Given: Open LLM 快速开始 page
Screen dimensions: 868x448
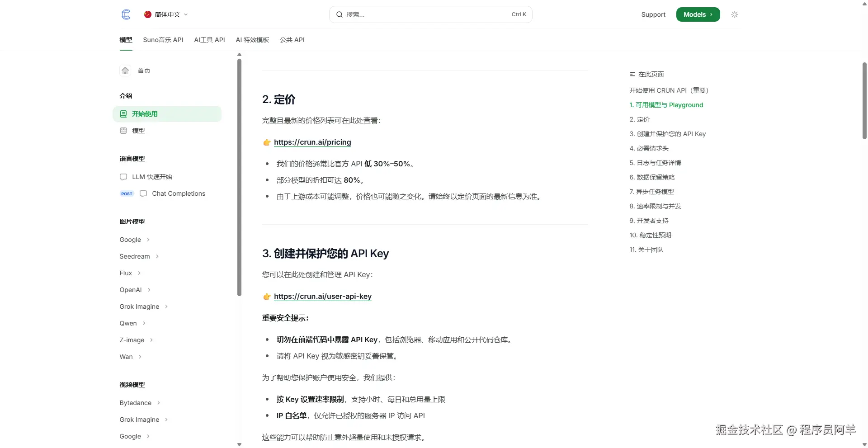Looking at the screenshot, I should (x=152, y=177).
